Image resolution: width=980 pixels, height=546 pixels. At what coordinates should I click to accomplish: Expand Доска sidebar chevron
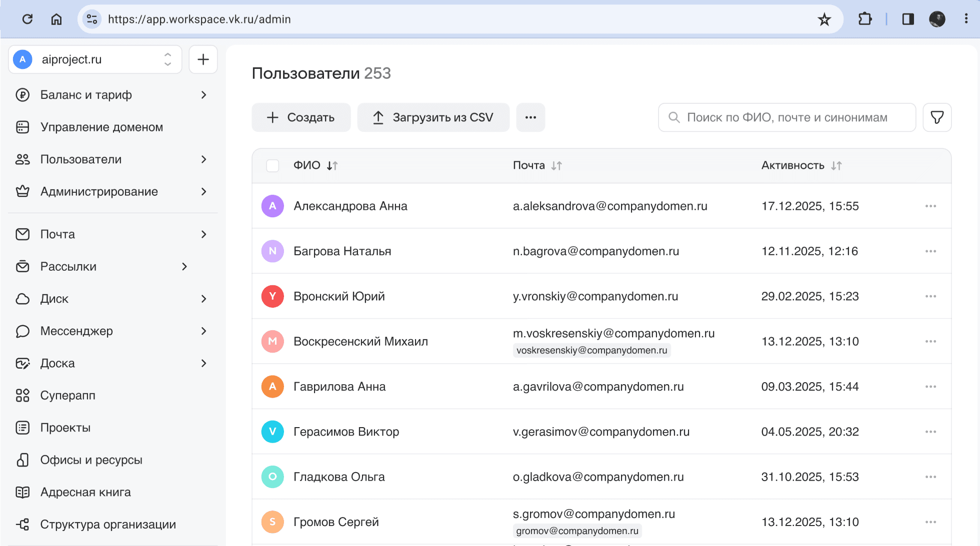(203, 363)
